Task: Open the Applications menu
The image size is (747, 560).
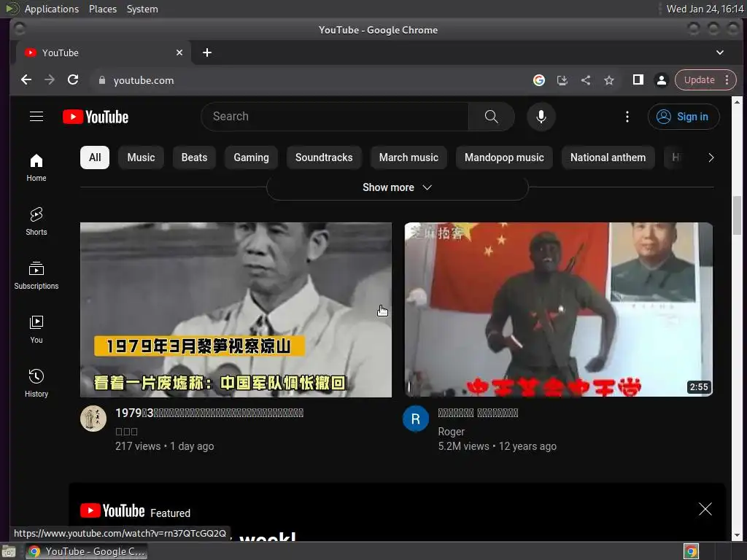Action: 52,9
